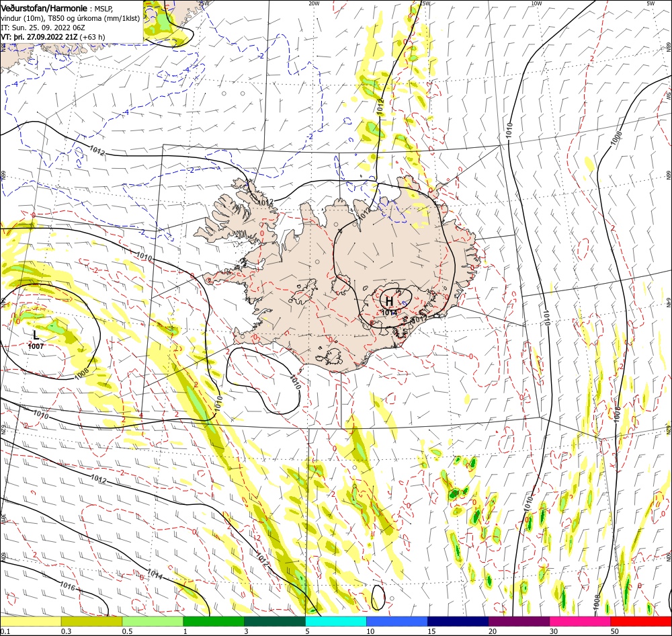Click the legend label '0.3'

click(66, 631)
